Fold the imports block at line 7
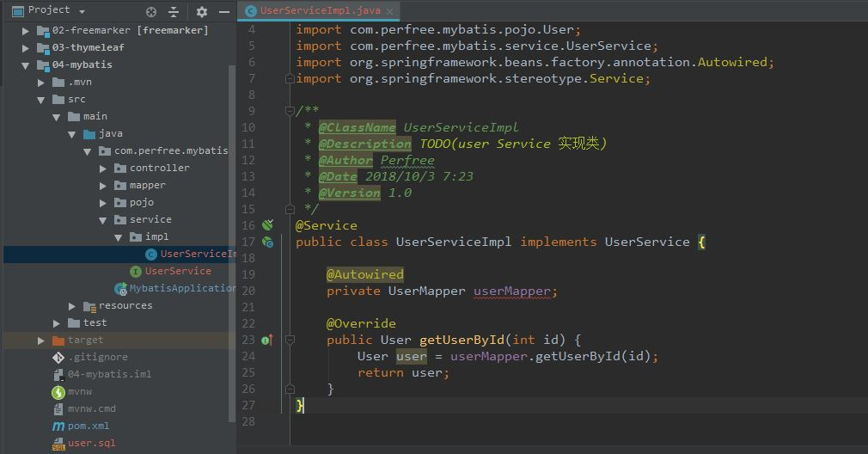 click(x=289, y=78)
